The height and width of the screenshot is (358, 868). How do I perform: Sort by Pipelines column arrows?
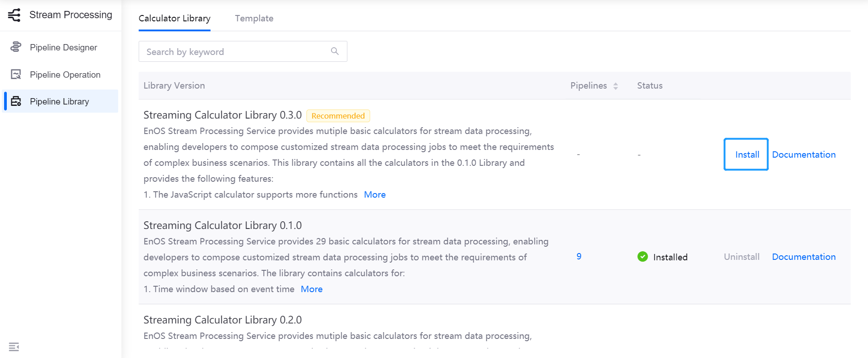[616, 86]
